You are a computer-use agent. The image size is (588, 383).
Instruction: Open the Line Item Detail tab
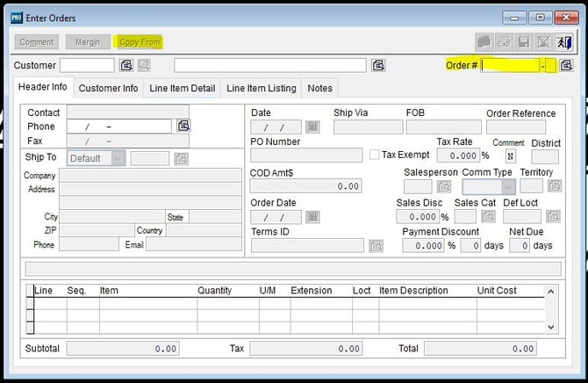pyautogui.click(x=182, y=88)
